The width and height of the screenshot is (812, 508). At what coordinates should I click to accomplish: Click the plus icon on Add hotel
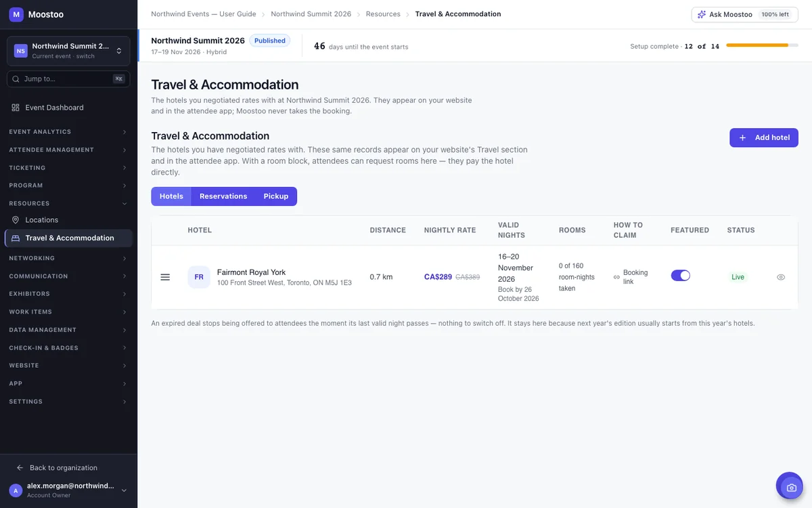click(x=742, y=137)
